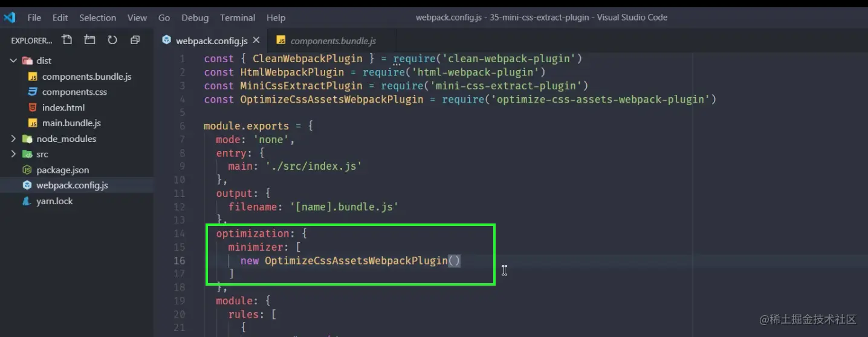Click 'minimizer' key on line 15
Viewport: 868px width, 337px height.
tap(256, 247)
